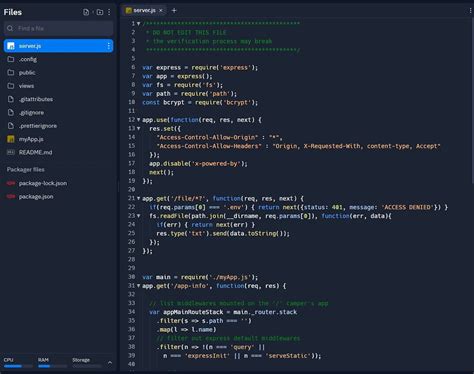Switch to the server.js tab
Screen dimensions: 474x374
[141, 11]
